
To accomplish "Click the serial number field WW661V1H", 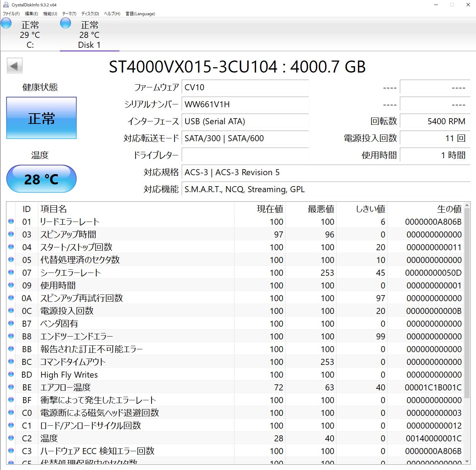I will (x=245, y=104).
